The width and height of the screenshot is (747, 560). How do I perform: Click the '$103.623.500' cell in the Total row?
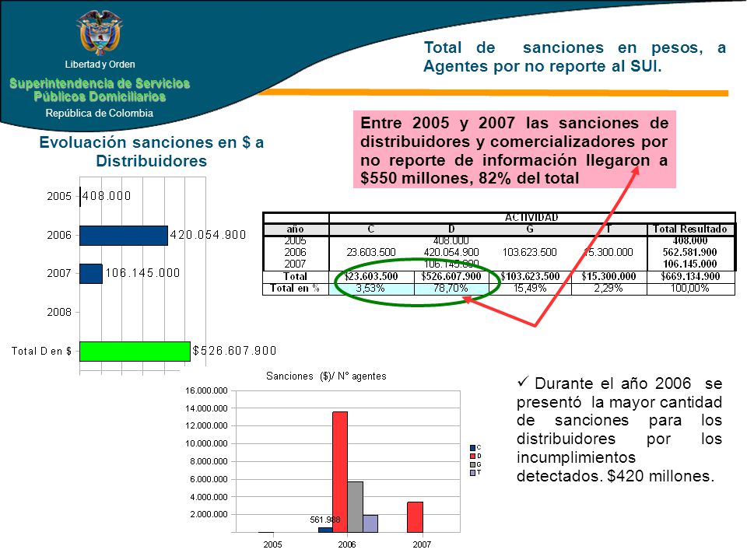tap(530, 277)
